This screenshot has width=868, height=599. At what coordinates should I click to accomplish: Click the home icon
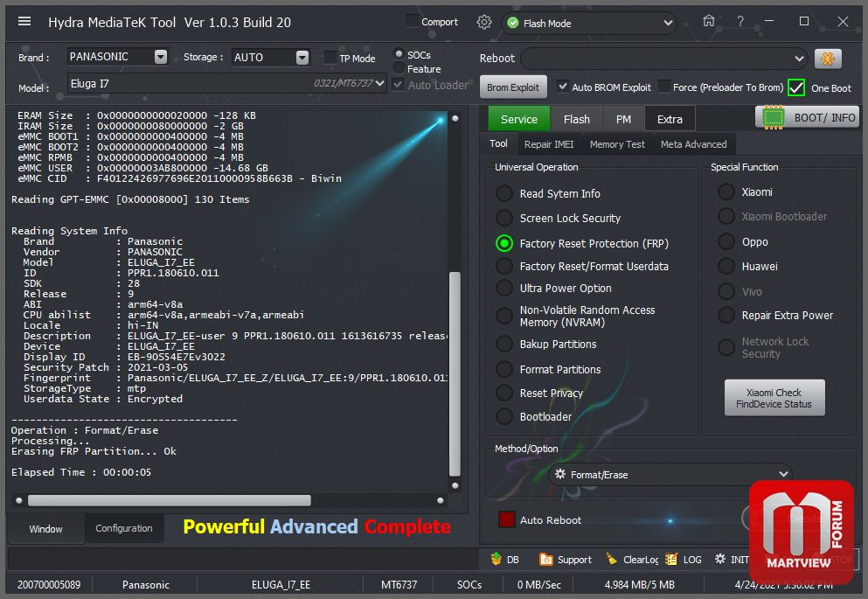click(709, 21)
